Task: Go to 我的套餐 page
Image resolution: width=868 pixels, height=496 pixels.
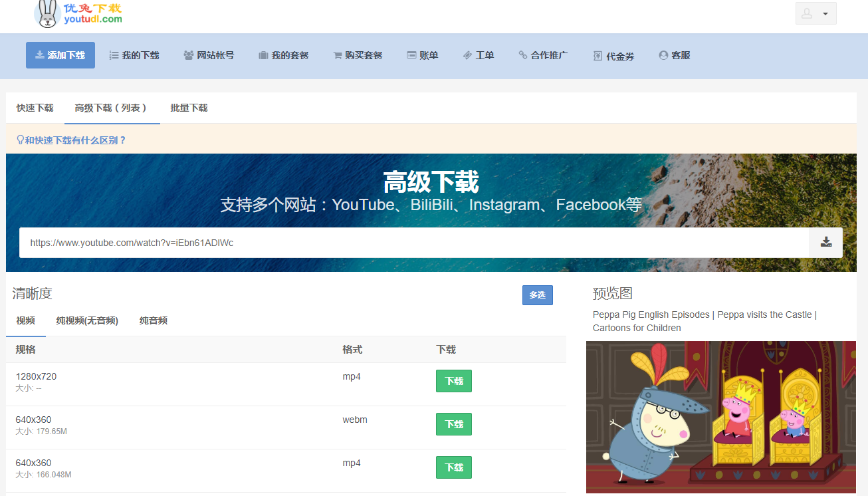Action: tap(284, 55)
